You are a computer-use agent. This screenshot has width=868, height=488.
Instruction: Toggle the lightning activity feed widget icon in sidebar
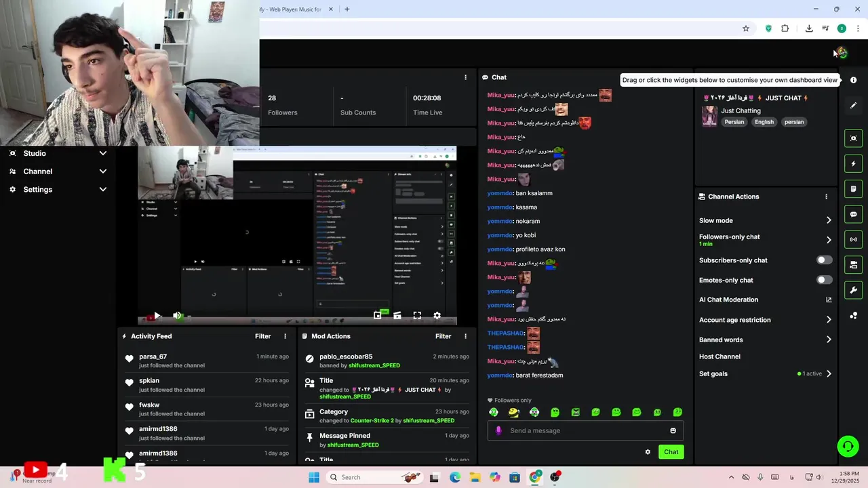point(853,163)
